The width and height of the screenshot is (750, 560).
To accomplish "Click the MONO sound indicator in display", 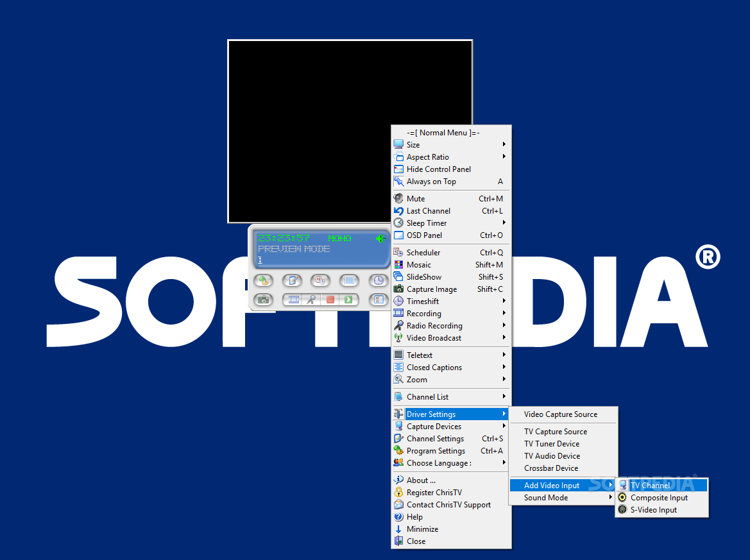I will (x=339, y=238).
